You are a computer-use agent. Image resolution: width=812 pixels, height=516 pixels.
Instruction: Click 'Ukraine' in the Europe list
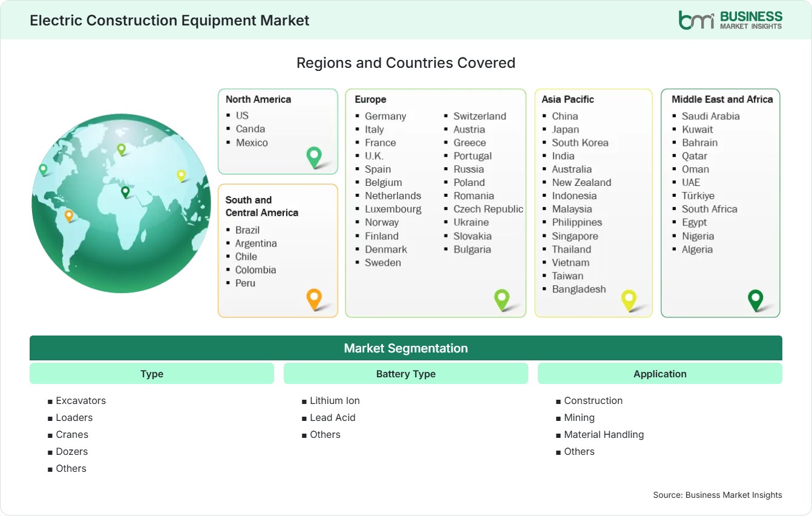point(471,223)
